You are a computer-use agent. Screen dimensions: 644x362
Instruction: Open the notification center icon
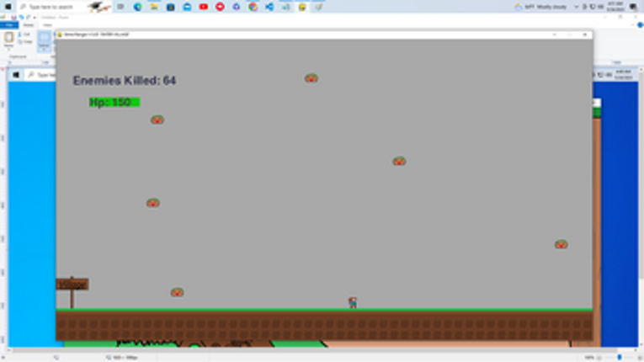(x=633, y=7)
